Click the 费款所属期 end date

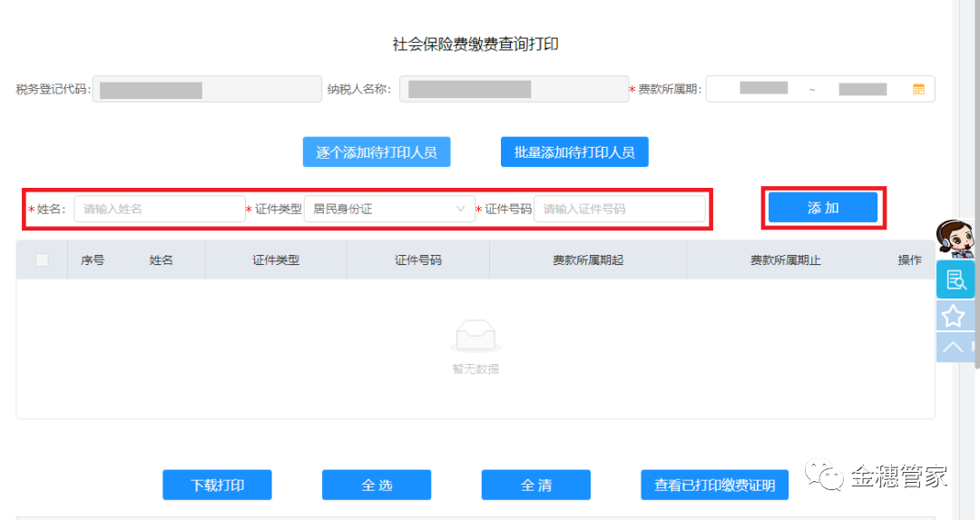coord(863,89)
